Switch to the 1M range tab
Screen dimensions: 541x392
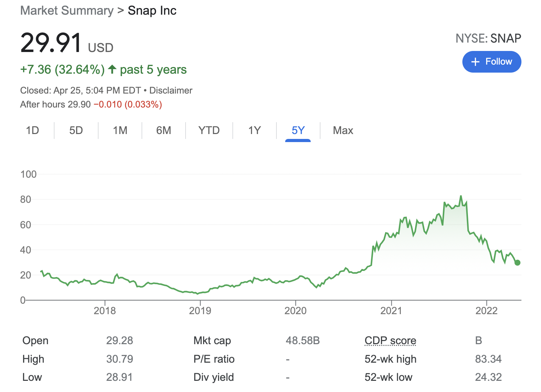120,131
